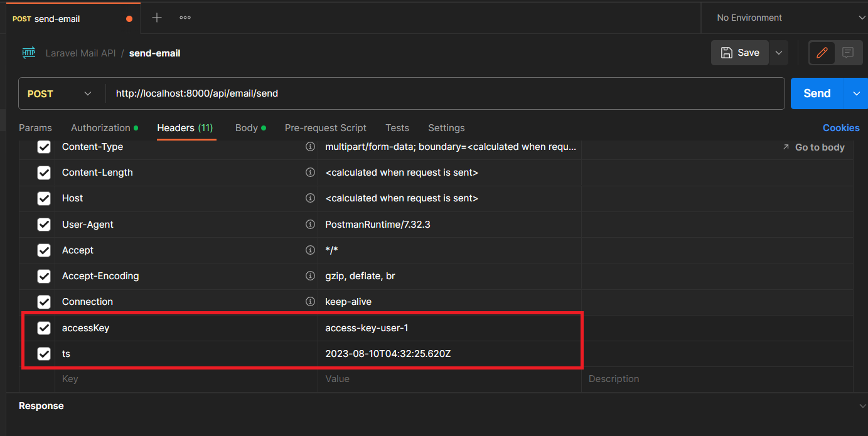This screenshot has height=436, width=868.
Task: Click the send-email breadcrumb title
Action: (x=155, y=53)
